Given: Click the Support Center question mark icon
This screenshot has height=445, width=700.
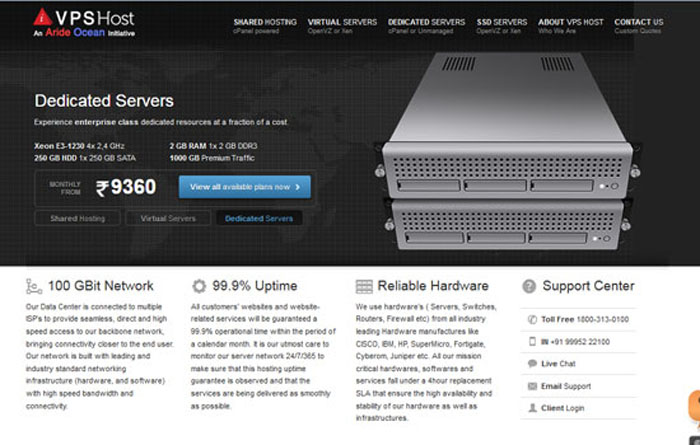Looking at the screenshot, I should [x=529, y=286].
